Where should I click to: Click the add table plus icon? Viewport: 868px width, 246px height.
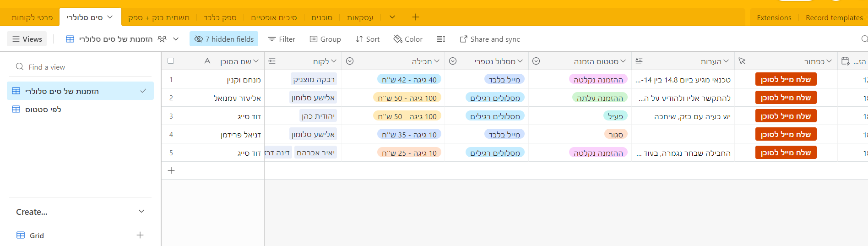[x=416, y=17]
